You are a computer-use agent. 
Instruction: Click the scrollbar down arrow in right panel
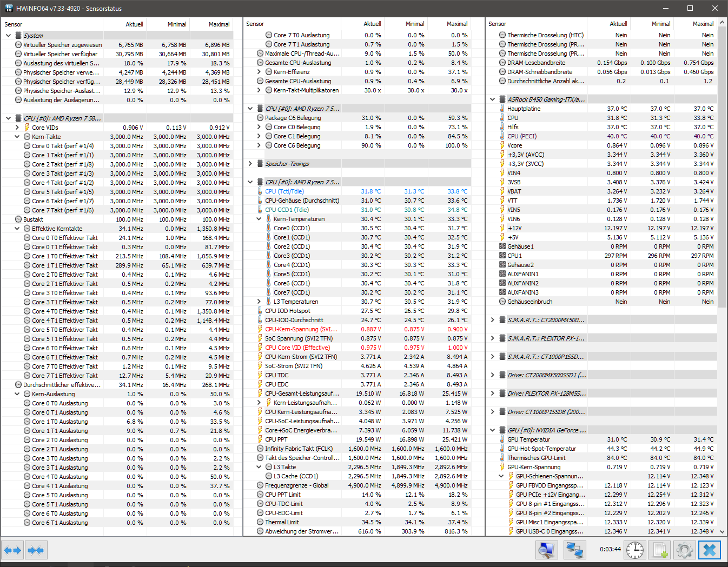coord(722,531)
